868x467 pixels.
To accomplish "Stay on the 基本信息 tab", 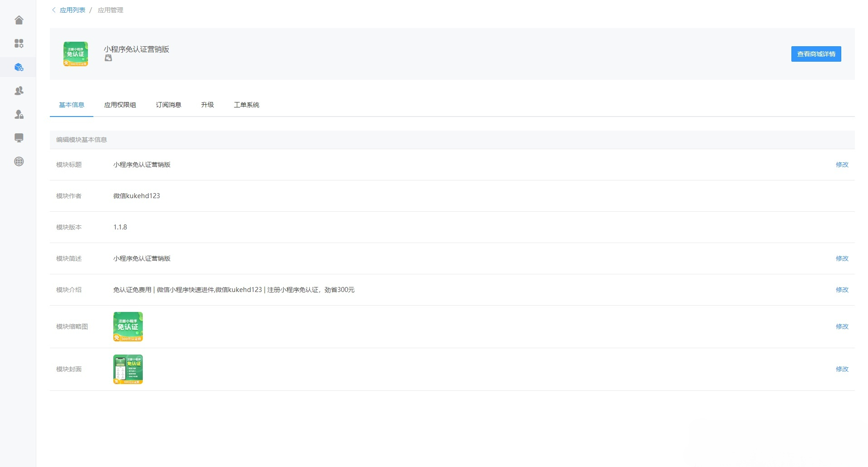I will click(x=71, y=104).
